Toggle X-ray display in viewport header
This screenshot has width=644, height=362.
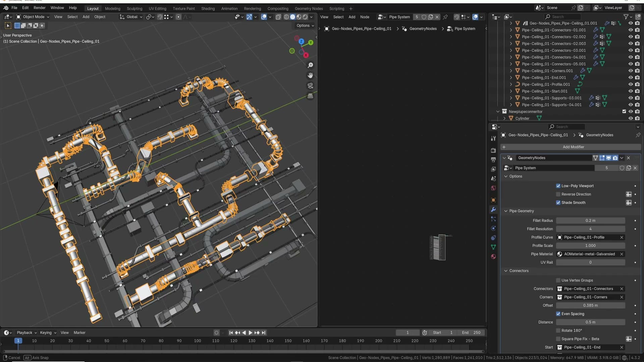tap(278, 17)
